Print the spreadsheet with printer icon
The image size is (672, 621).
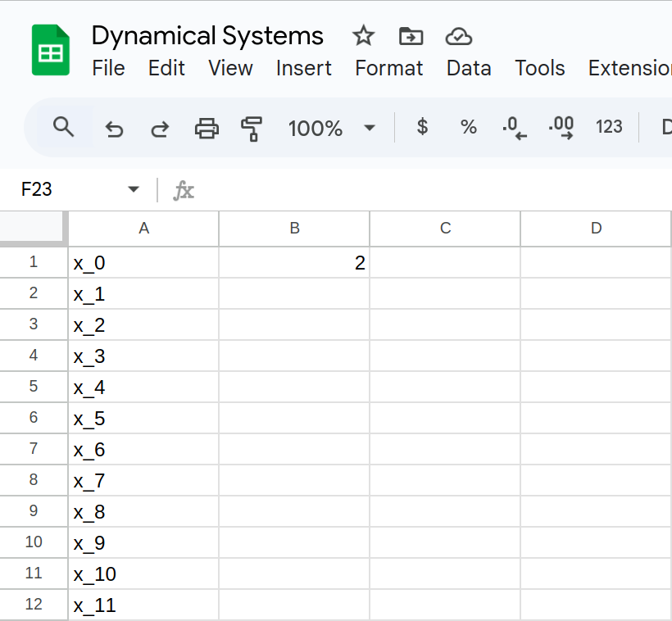(207, 128)
